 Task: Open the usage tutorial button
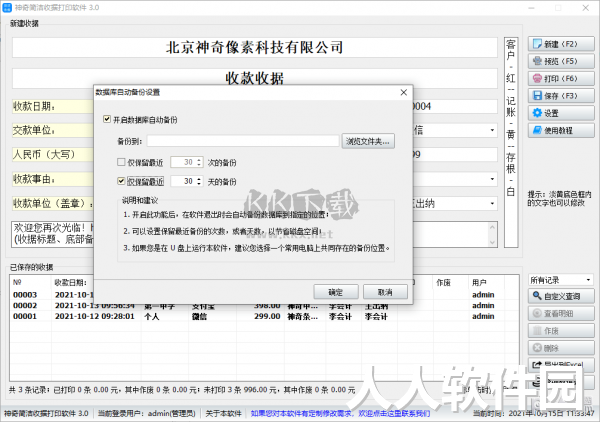click(x=561, y=130)
